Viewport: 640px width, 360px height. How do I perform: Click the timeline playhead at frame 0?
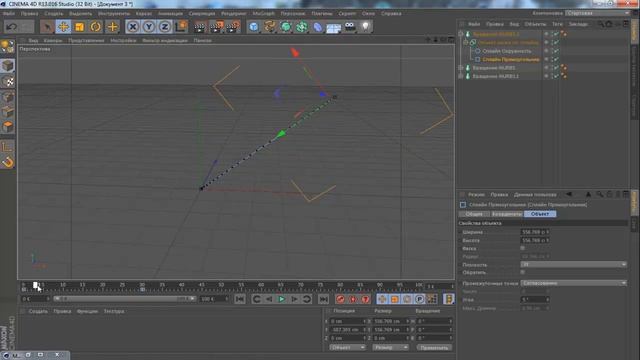pos(36,285)
